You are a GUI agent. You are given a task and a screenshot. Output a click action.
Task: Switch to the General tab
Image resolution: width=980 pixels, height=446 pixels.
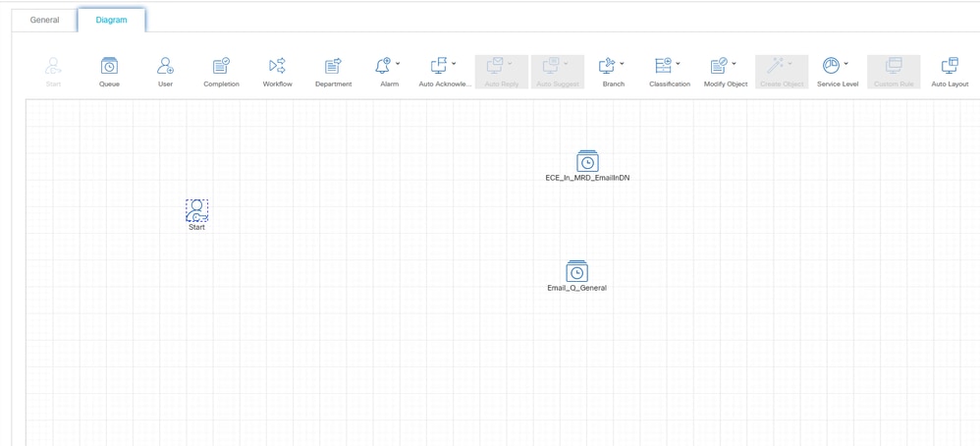(45, 20)
